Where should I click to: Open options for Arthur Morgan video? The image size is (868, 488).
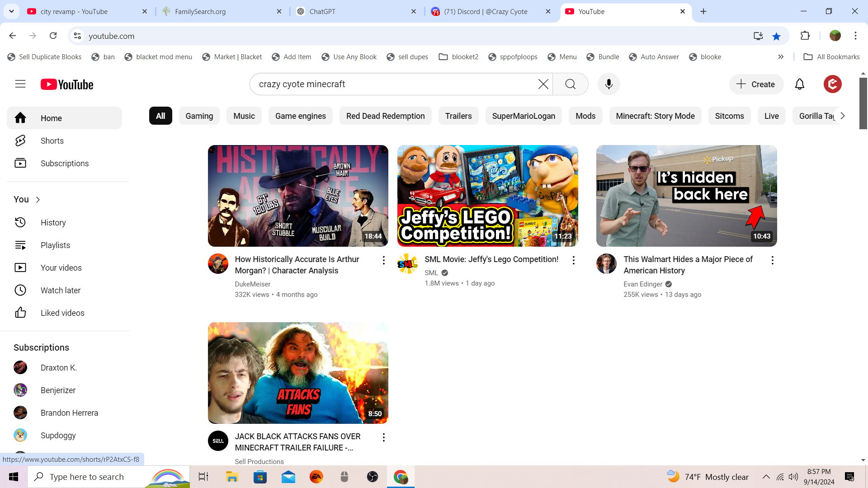coord(383,260)
